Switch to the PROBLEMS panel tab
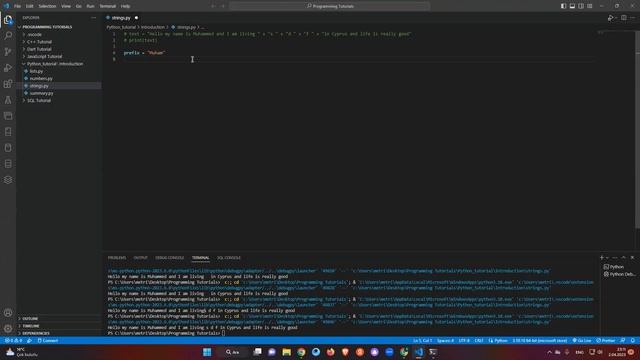 (x=117, y=258)
